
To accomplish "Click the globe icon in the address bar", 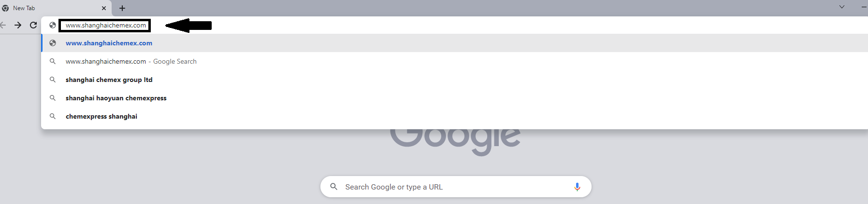I will (x=53, y=25).
